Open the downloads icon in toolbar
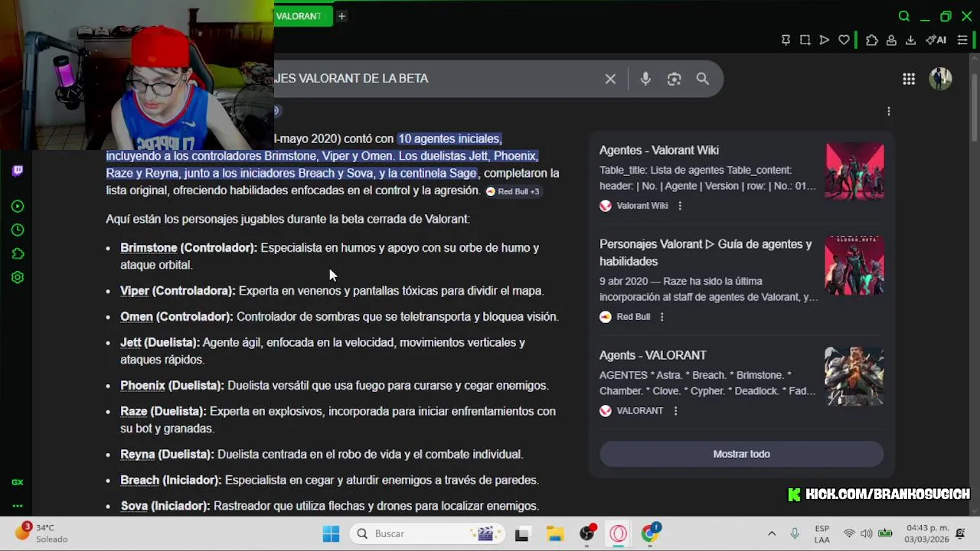This screenshot has height=551, width=980. [910, 40]
